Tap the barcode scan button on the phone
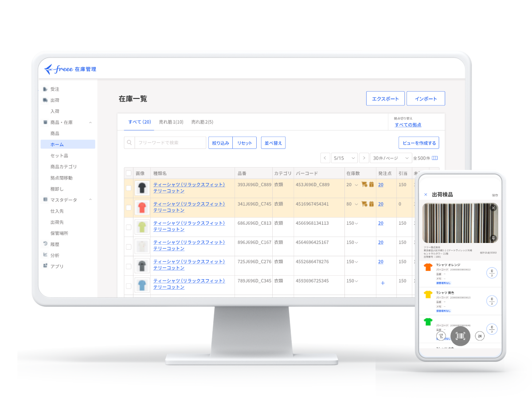 [460, 336]
